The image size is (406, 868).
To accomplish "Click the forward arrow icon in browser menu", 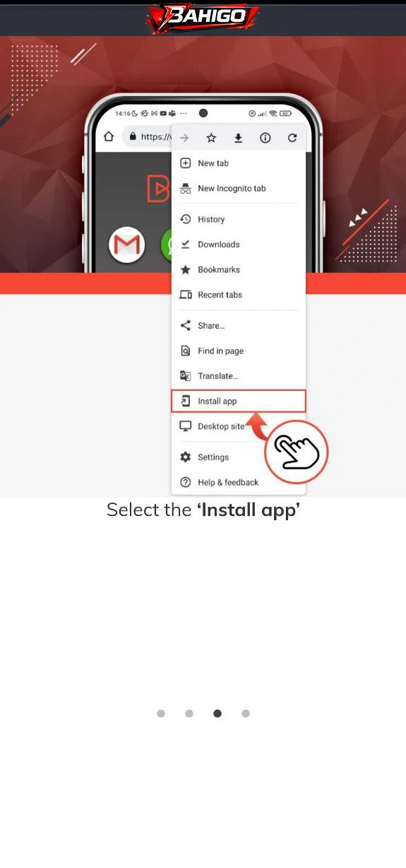I will (184, 138).
